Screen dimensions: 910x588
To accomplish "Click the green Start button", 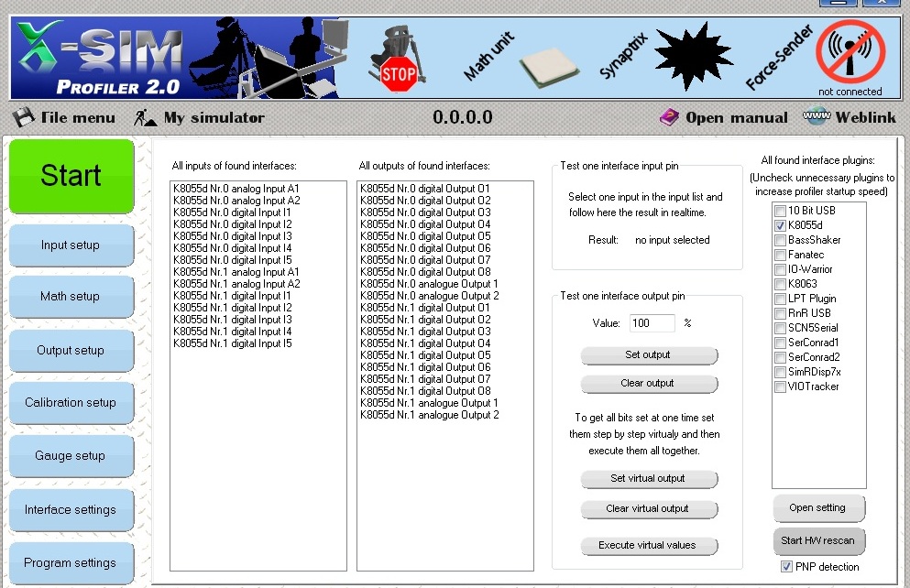I will click(71, 176).
